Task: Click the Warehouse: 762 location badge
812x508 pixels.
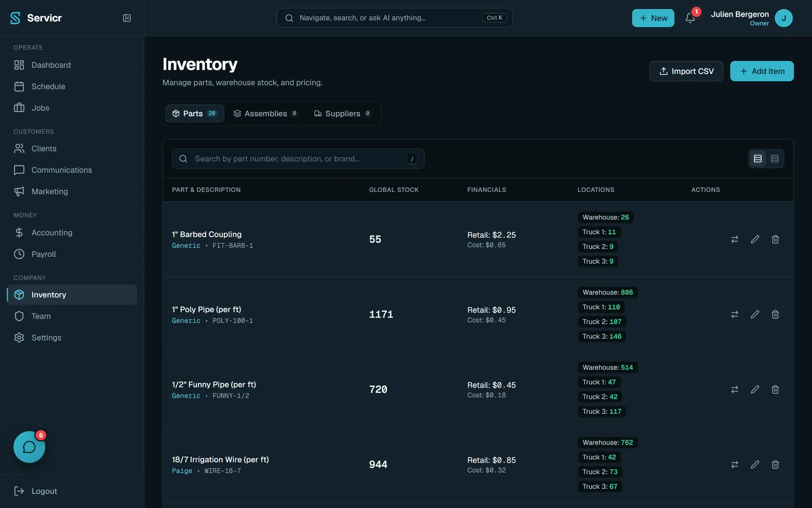Action: (x=607, y=443)
